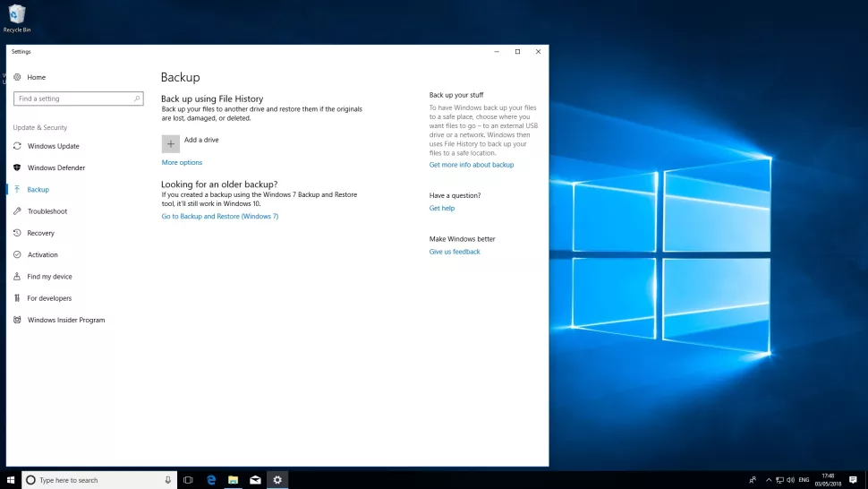Open Go to Backup and Restore (Windows 7)

coord(220,217)
